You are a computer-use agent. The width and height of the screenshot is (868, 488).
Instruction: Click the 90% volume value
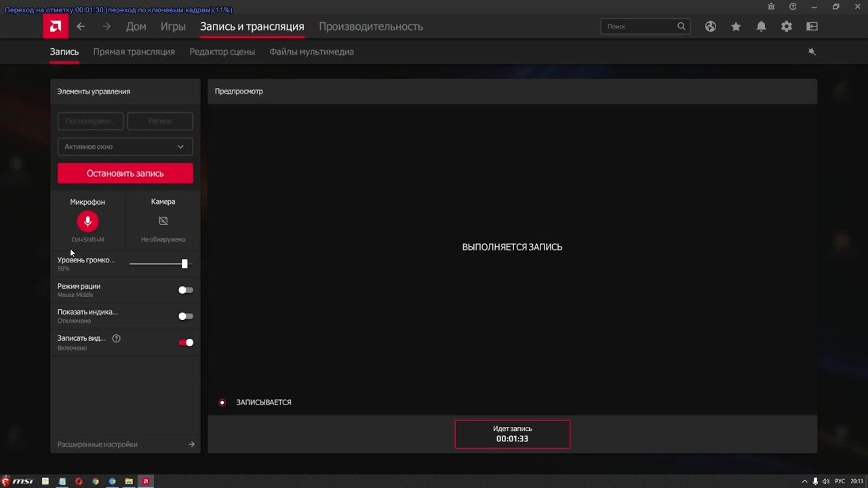(x=63, y=268)
